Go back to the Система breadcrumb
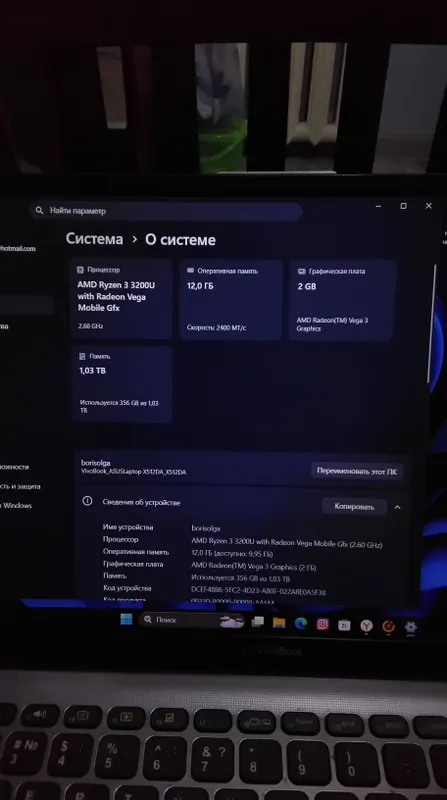 coord(94,239)
